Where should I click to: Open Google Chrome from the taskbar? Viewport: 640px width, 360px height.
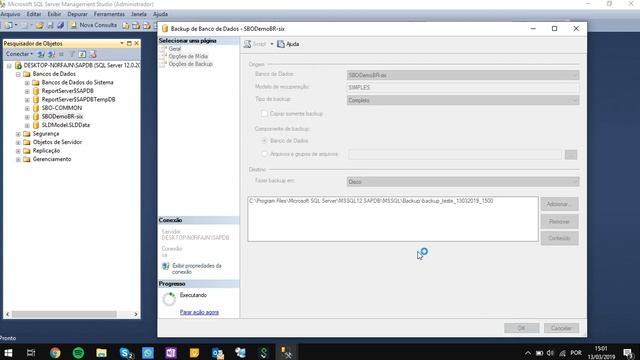point(55,353)
